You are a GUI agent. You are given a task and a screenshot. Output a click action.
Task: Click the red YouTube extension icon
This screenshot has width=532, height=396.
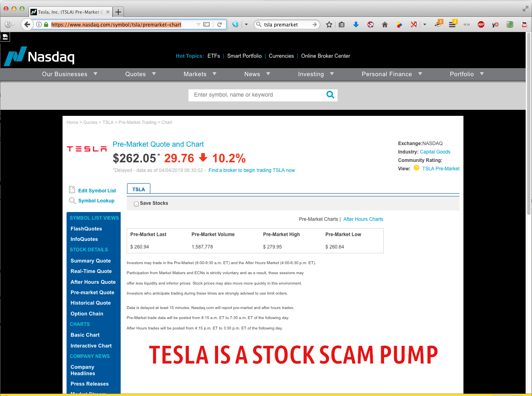(x=524, y=24)
